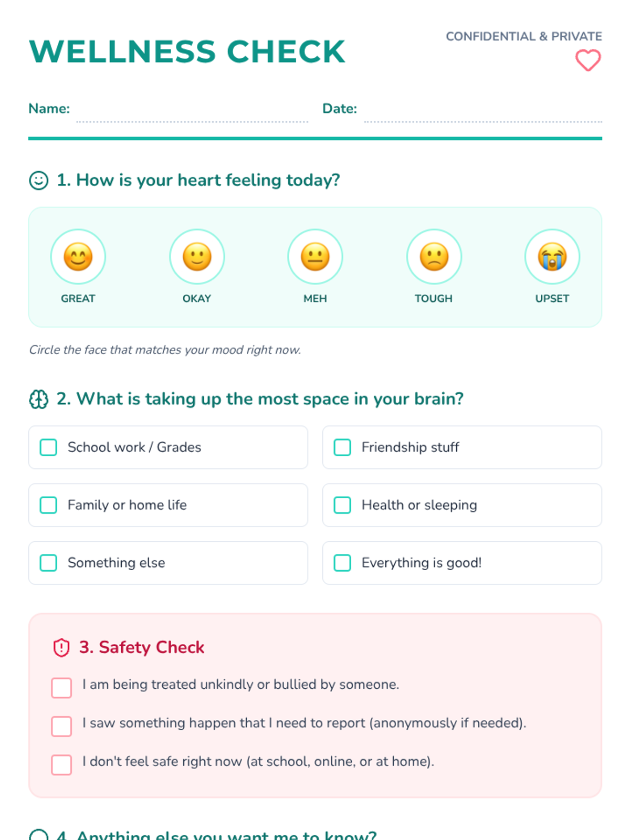Tick the need to report checkbox
630x840 pixels.
click(x=61, y=726)
